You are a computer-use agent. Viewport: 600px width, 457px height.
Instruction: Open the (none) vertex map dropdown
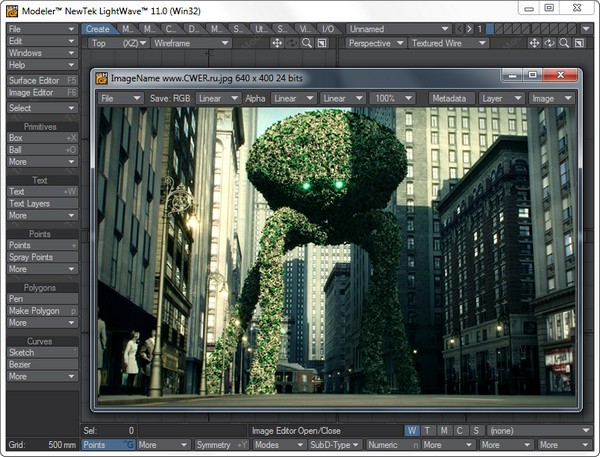point(540,431)
